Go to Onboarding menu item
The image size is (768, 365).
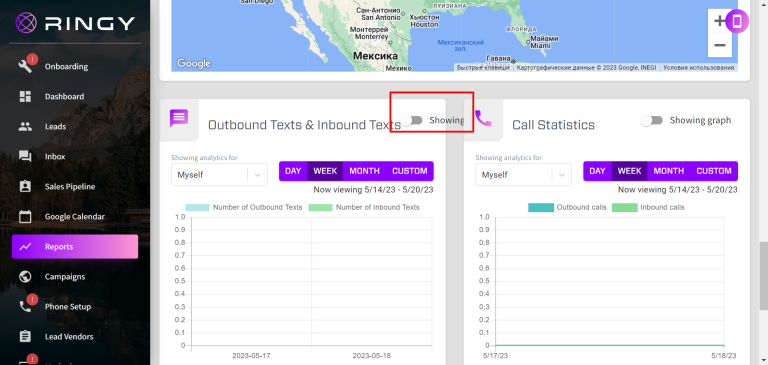pos(75,66)
